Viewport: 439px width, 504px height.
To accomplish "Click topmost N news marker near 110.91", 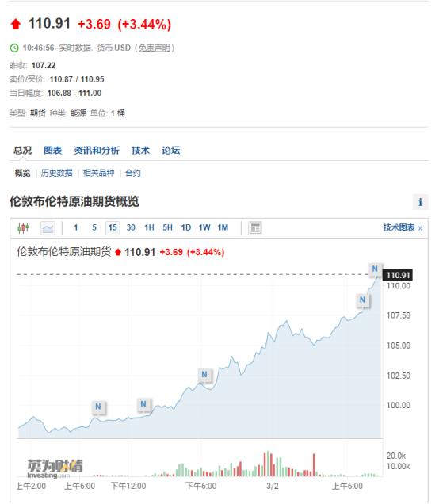I will 375,269.
